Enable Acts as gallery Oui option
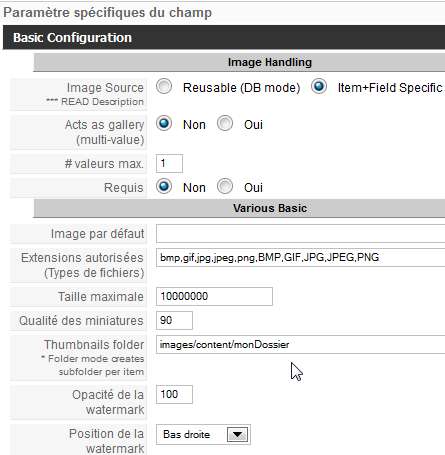The image size is (445, 455). coord(225,124)
